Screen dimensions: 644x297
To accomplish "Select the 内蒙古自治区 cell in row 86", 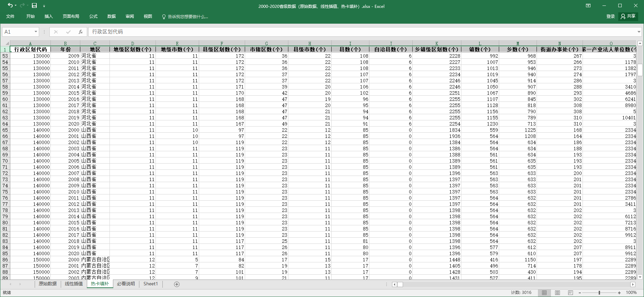I will (95, 260).
